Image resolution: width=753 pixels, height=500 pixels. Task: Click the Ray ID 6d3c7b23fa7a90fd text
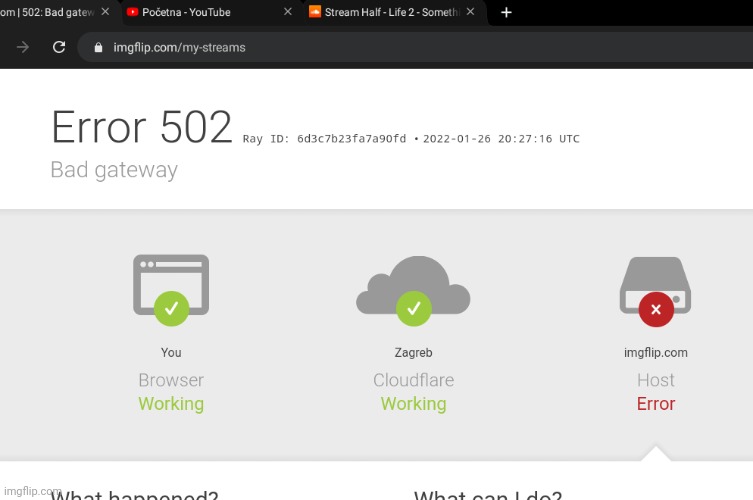324,139
